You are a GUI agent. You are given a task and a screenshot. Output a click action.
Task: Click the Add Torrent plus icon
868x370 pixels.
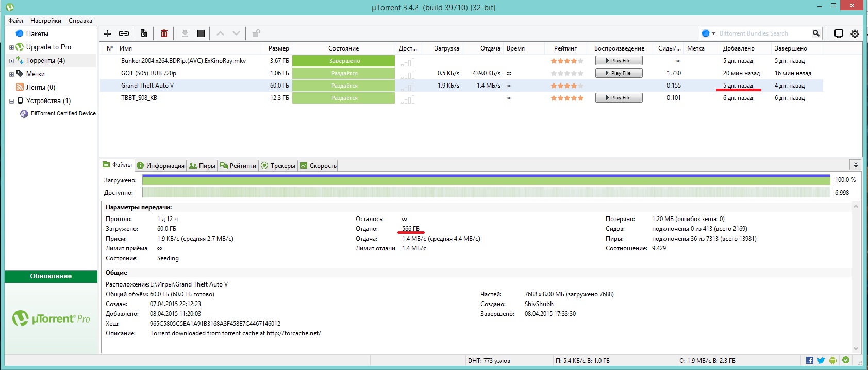(x=108, y=33)
